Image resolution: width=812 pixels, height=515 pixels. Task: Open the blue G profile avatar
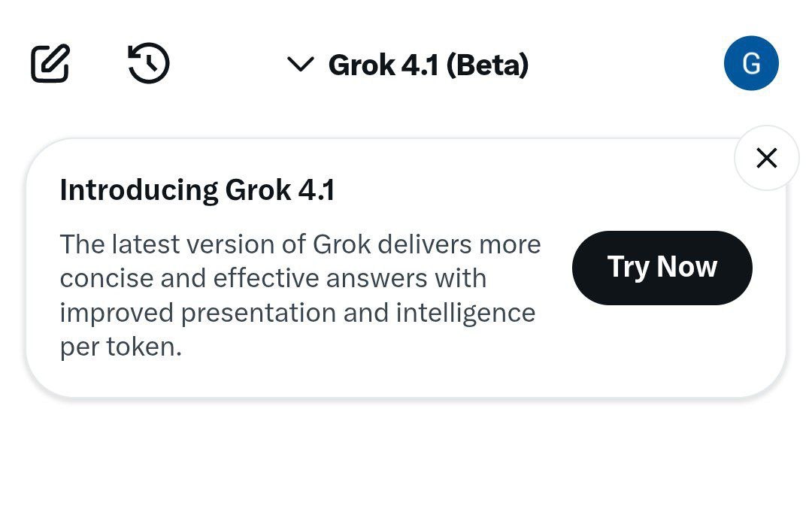[751, 64]
